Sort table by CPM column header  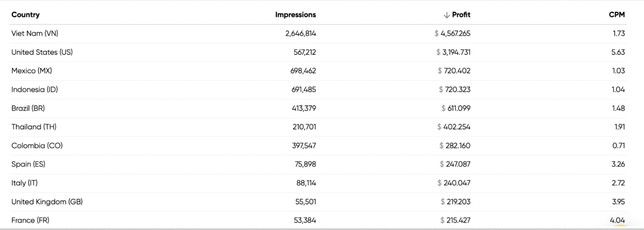coord(617,15)
